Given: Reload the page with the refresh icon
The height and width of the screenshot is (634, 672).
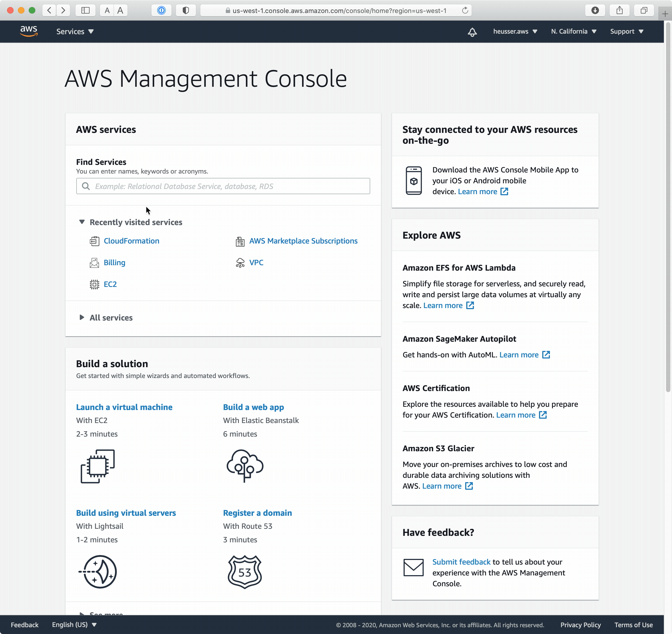Looking at the screenshot, I should click(x=465, y=11).
